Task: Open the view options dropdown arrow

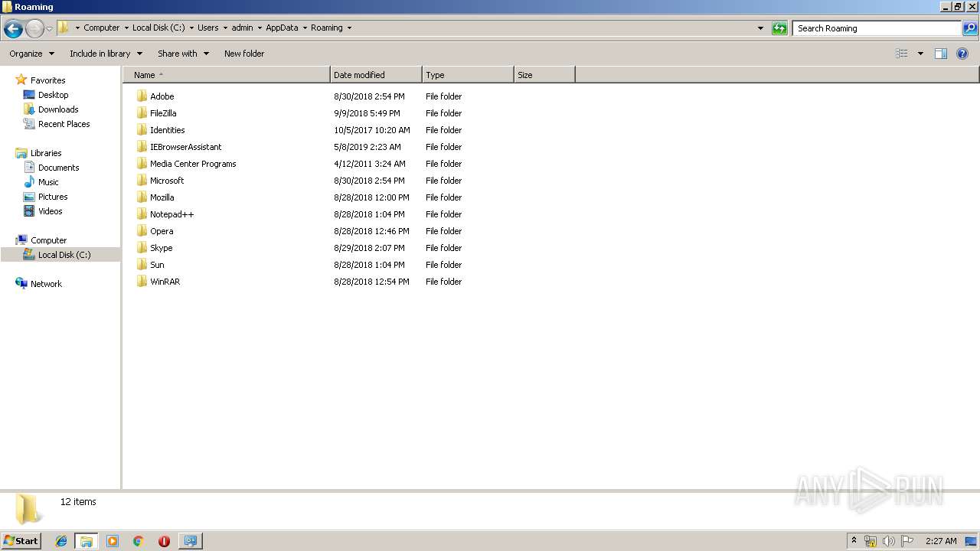Action: [x=920, y=54]
